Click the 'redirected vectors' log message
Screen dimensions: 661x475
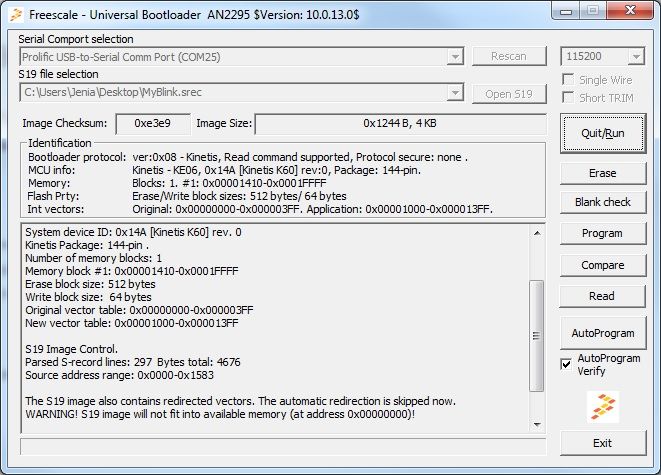coord(240,401)
